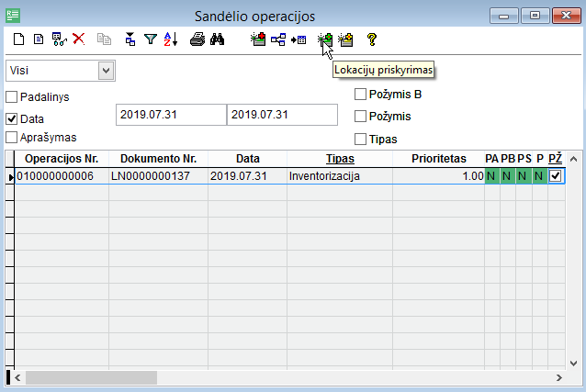Sort by the Tipas column header
This screenshot has height=392, width=586.
[340, 159]
